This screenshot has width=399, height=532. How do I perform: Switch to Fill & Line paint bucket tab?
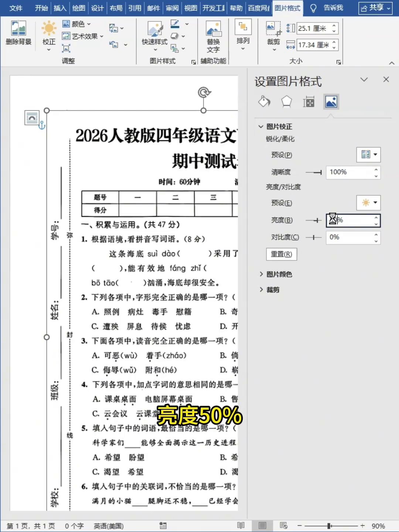pyautogui.click(x=264, y=102)
